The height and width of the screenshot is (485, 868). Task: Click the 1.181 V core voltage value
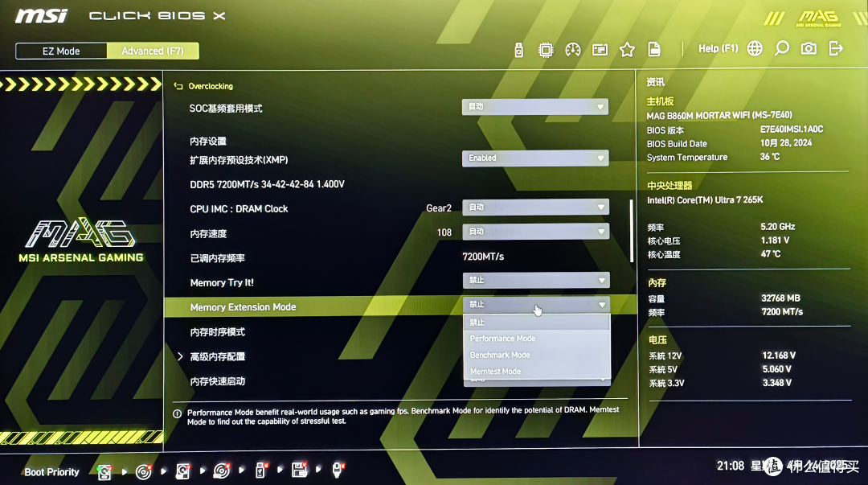775,240
